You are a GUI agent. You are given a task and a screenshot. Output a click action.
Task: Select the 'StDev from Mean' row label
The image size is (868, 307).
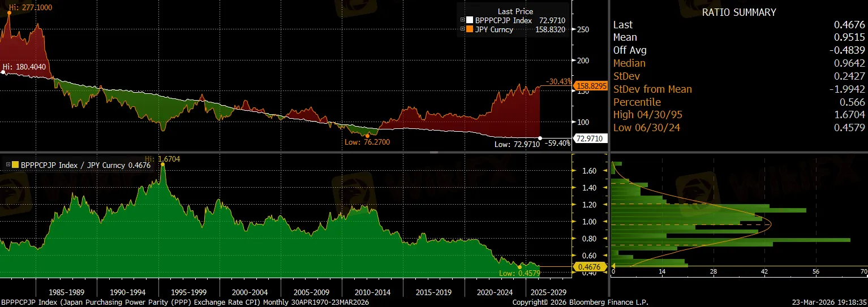652,89
